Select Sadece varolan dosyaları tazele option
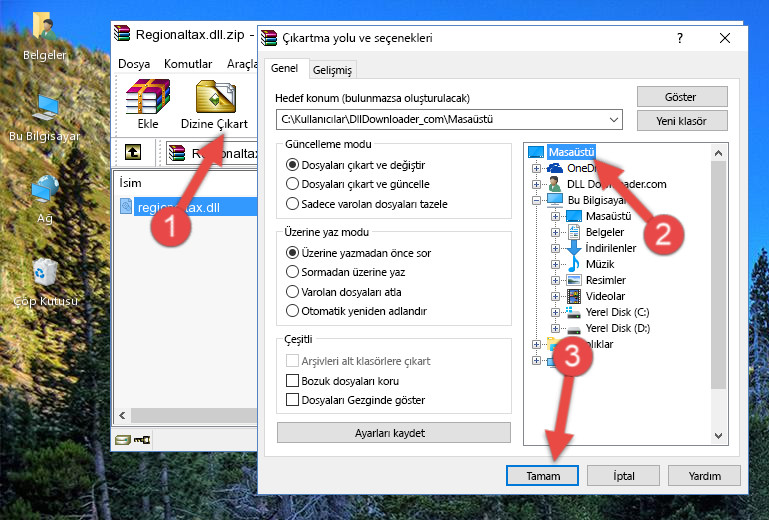The image size is (769, 520). 292,204
